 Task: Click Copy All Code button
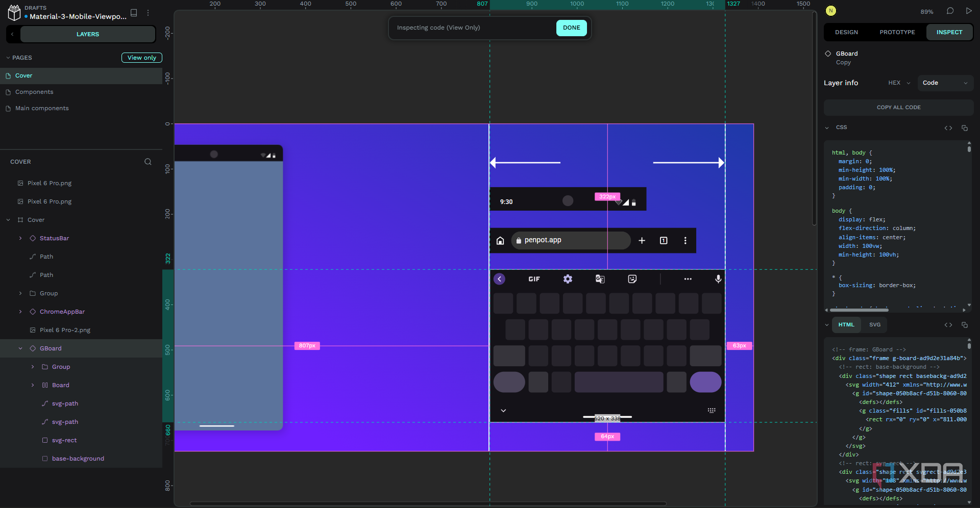point(898,108)
